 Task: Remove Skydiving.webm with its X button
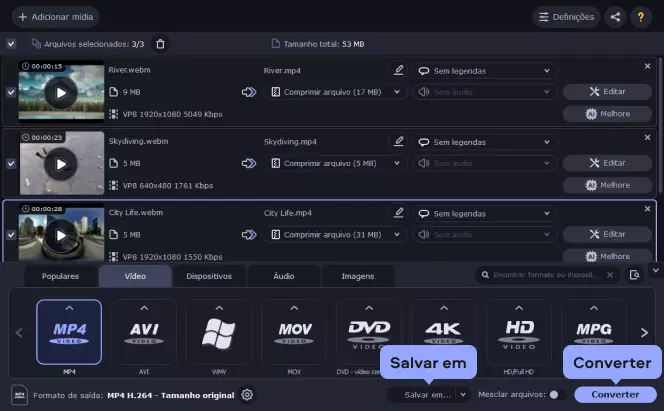tap(647, 138)
